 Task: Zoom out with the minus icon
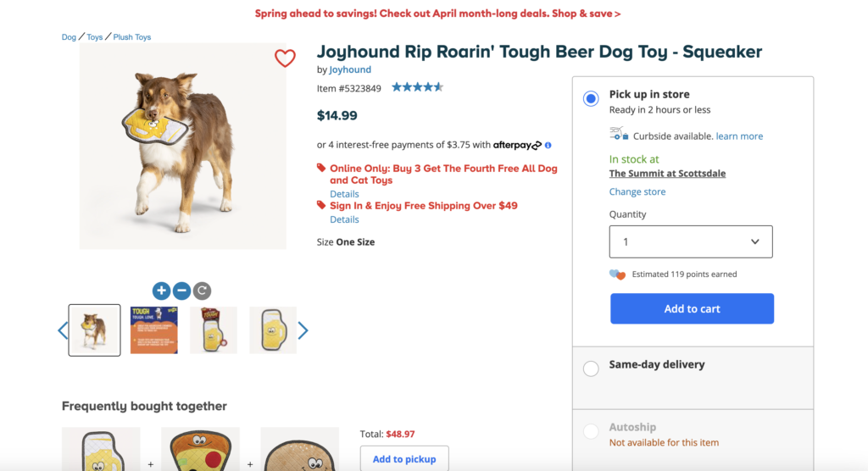pos(181,291)
